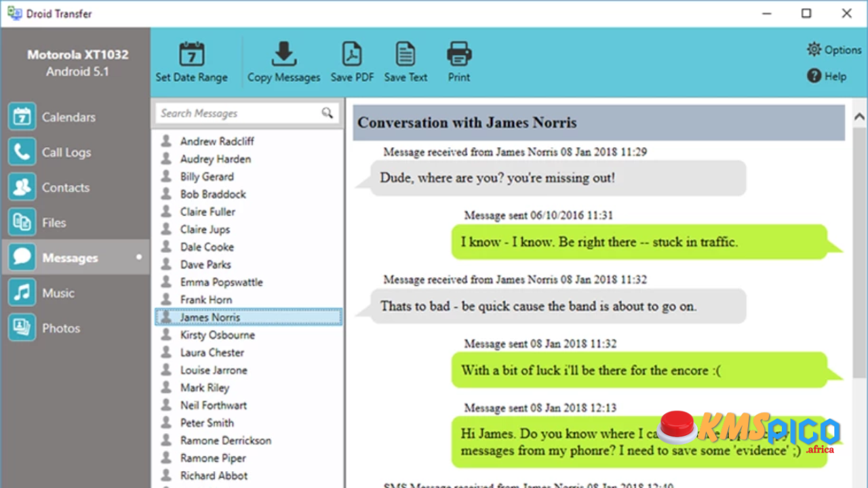The width and height of the screenshot is (868, 488).
Task: Click the Motorola XT1032 device name
Action: point(77,55)
